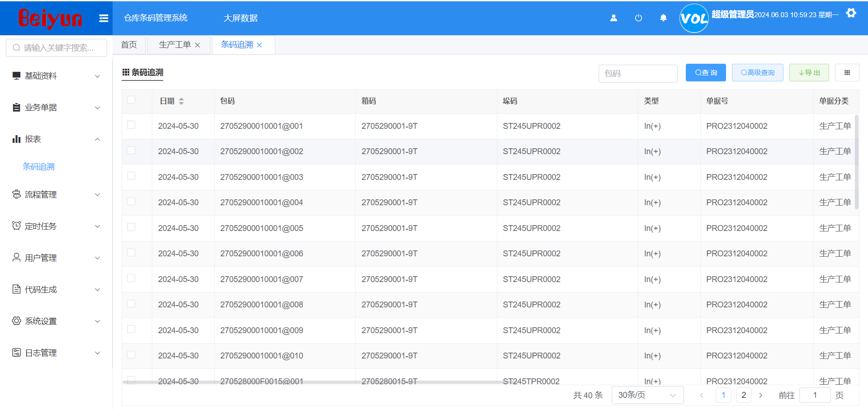Go to next page arrow
The width and height of the screenshot is (868, 410).
(761, 396)
